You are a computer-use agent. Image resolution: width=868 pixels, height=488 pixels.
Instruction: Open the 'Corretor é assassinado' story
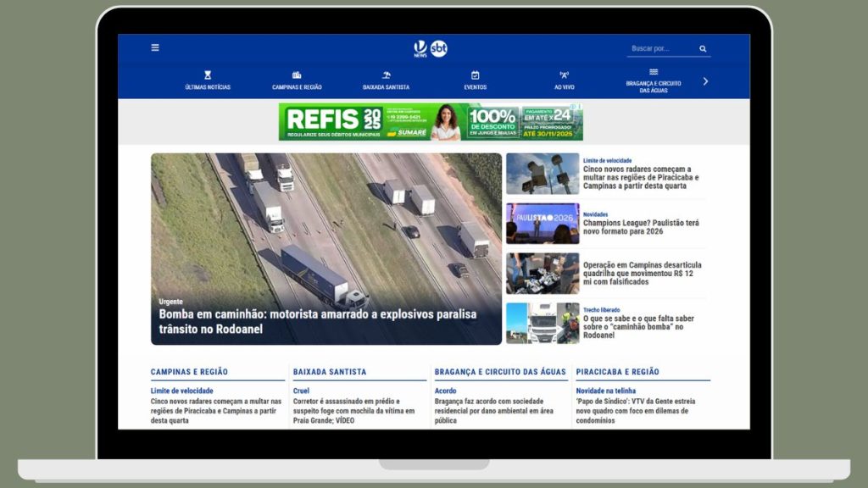coord(349,409)
